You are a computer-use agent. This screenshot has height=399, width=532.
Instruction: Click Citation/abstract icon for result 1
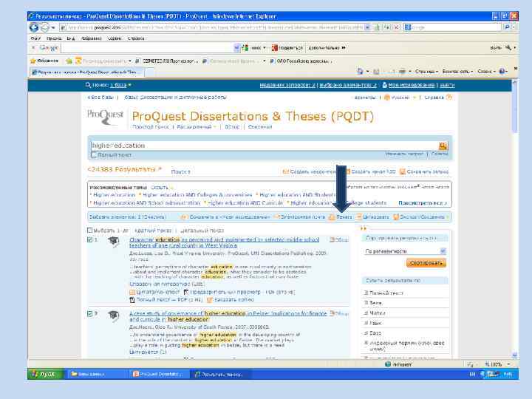132,292
